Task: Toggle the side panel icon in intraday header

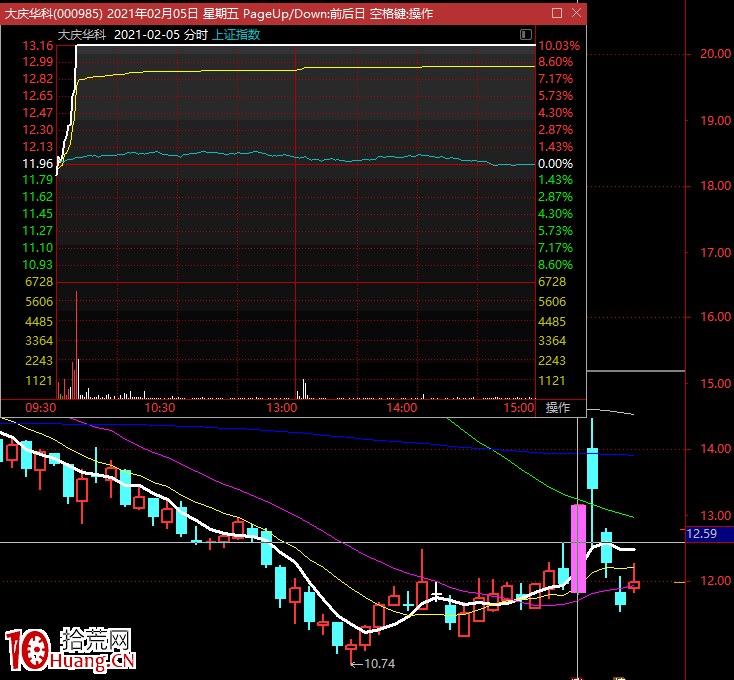Action: (x=526, y=34)
